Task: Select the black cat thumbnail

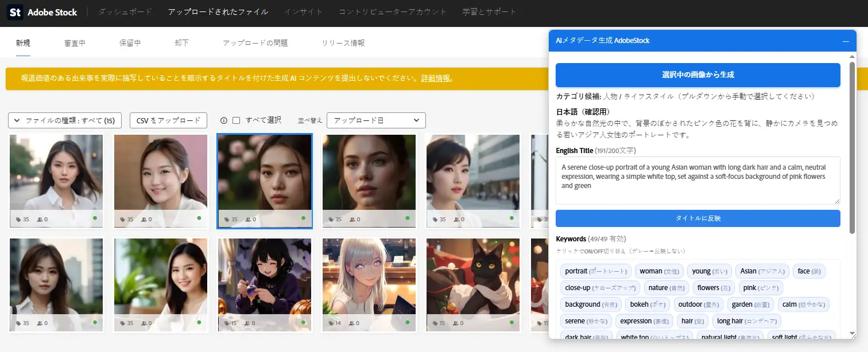Action: [x=473, y=285]
